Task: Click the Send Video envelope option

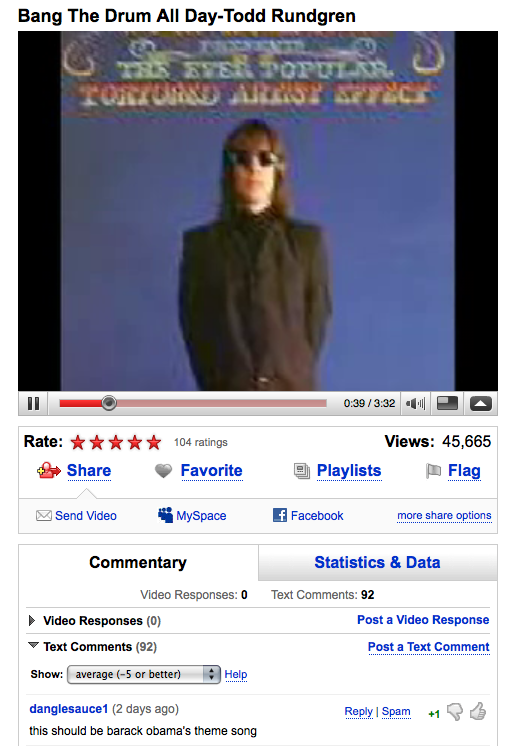Action: 76,516
